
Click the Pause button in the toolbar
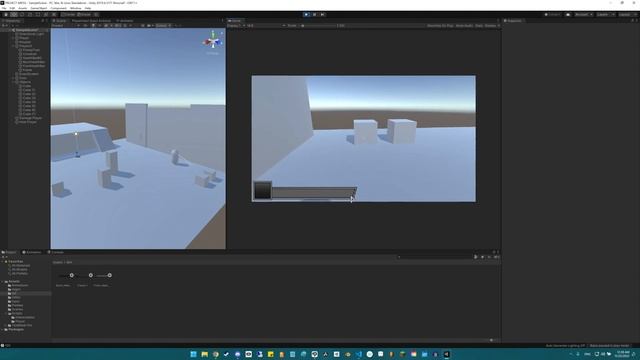314,14
